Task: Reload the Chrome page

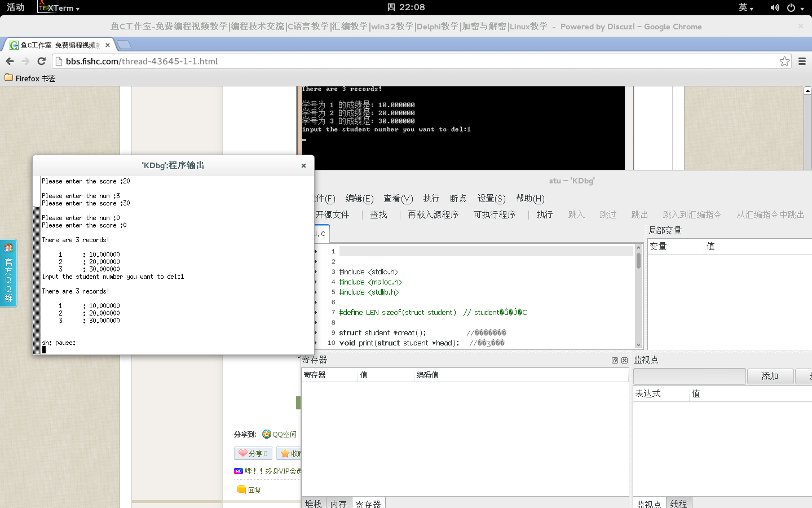Action: click(x=41, y=61)
